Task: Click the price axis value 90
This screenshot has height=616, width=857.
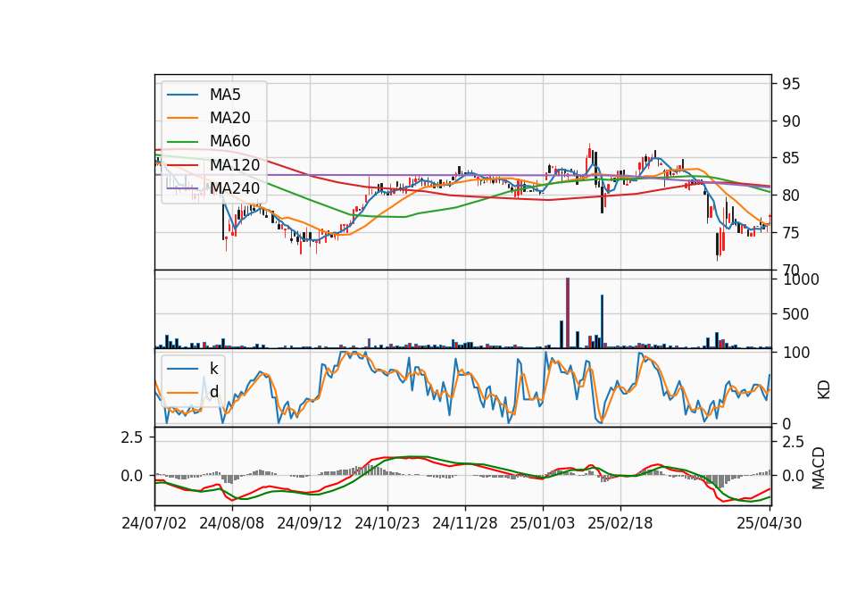Action: pyautogui.click(x=791, y=121)
